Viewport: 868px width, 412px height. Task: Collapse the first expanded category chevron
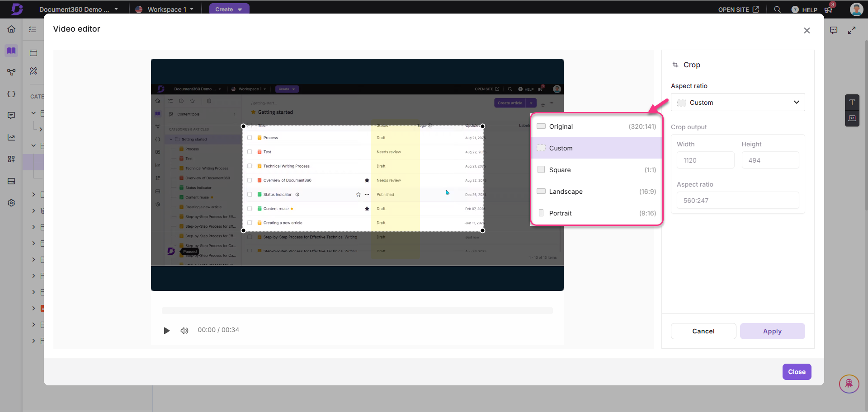(33, 113)
